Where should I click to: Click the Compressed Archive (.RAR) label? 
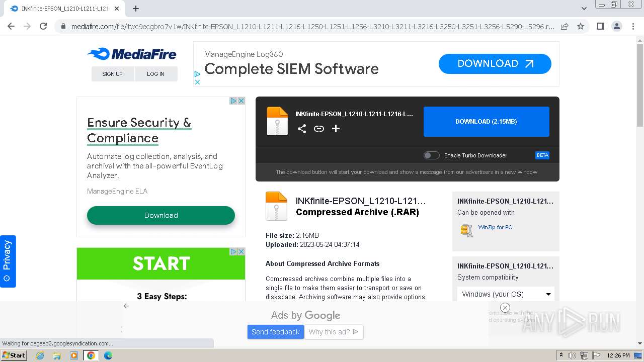(357, 212)
